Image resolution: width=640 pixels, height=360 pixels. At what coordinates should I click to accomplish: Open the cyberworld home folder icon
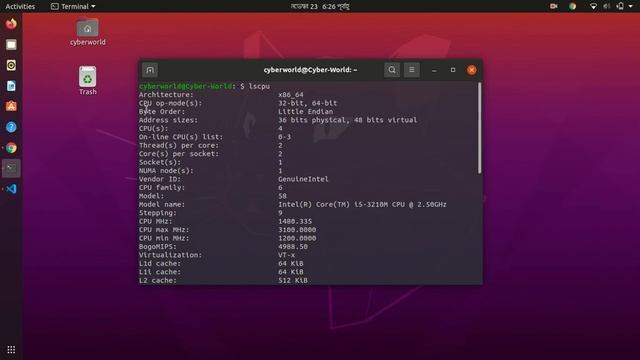pos(87,32)
